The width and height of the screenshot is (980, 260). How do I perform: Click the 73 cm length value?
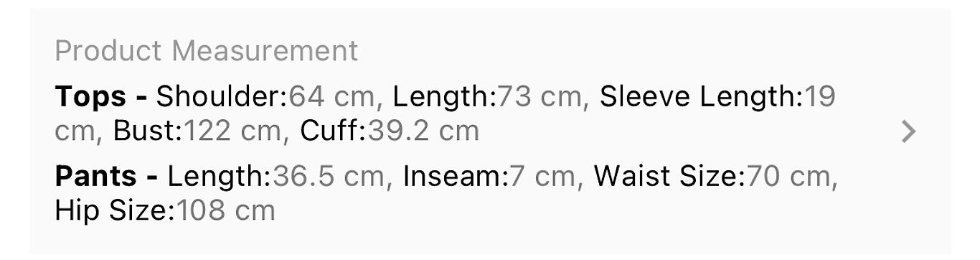tap(543, 96)
